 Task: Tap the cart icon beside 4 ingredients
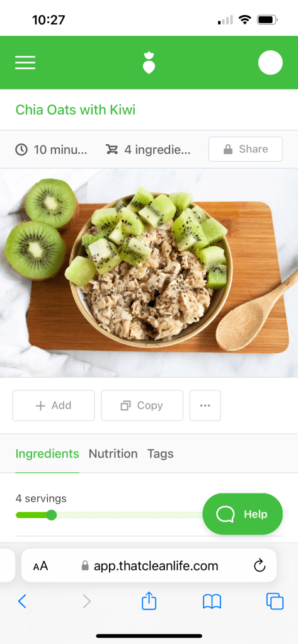[112, 149]
